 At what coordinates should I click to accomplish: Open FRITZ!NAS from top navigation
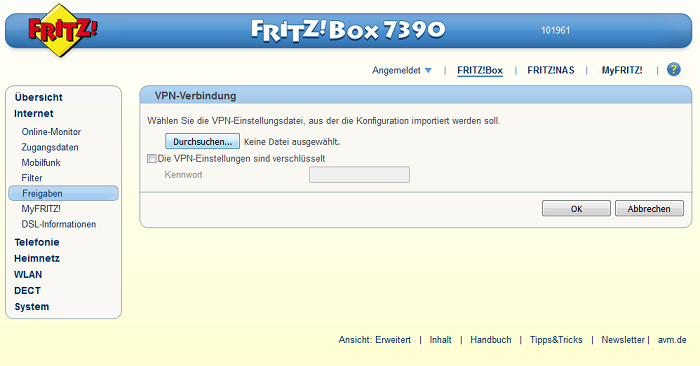pos(551,71)
